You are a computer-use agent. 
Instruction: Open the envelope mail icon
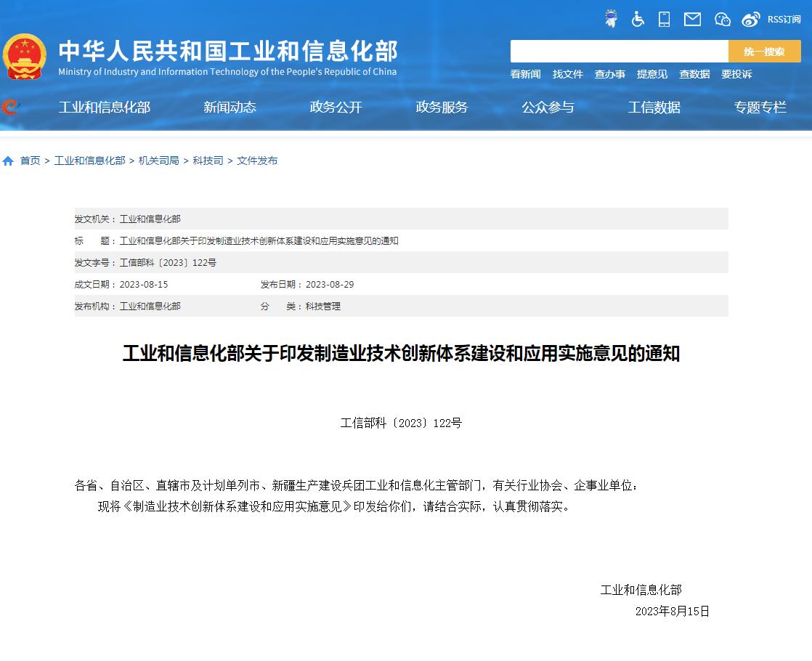click(692, 19)
